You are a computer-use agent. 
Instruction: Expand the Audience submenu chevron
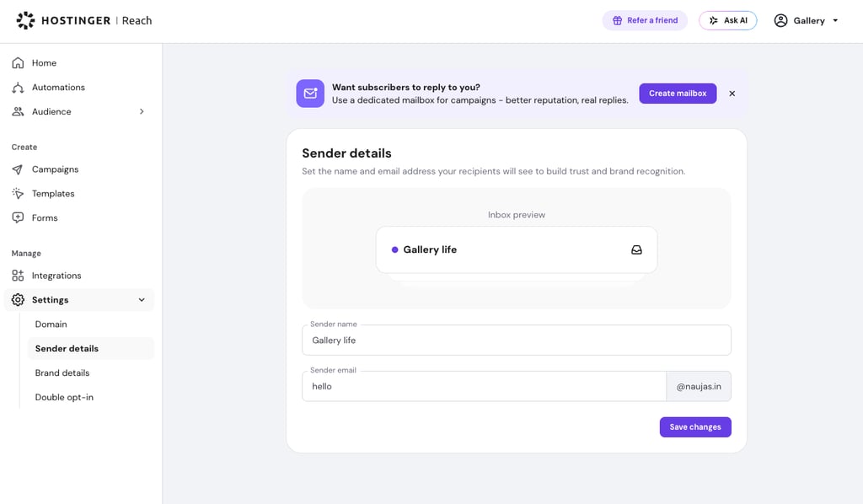[142, 112]
